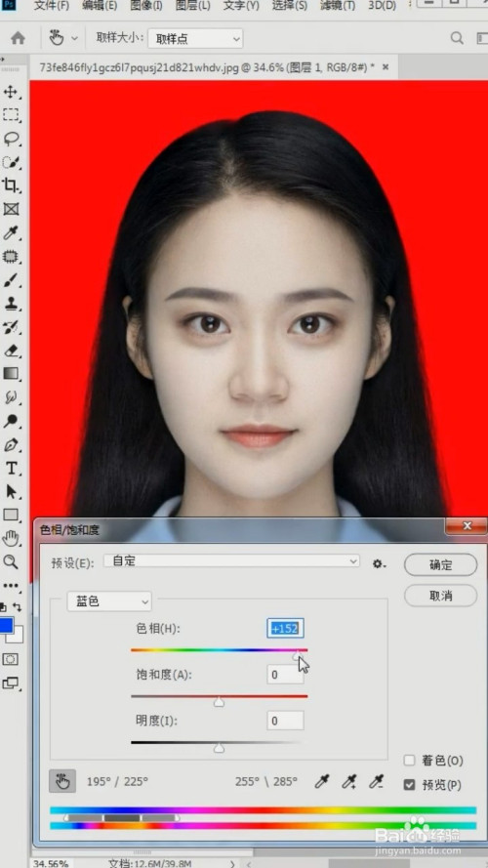
Task: Click the 明度 lightness slider handle
Action: (x=219, y=748)
